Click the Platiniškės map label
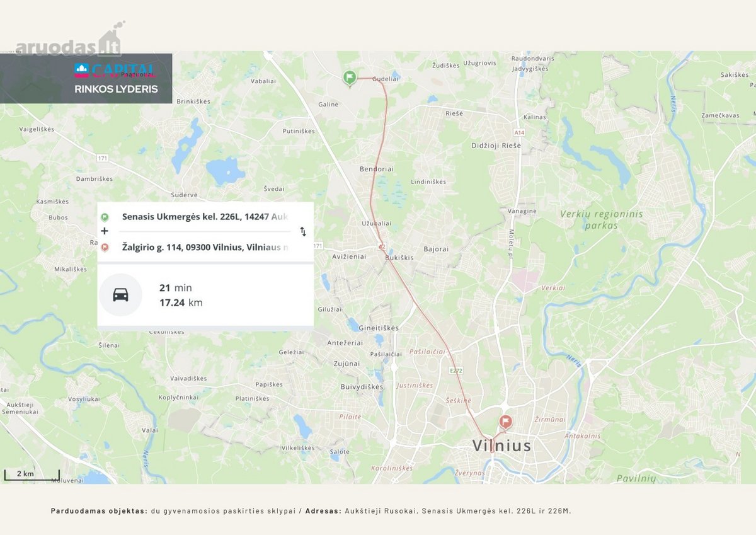This screenshot has height=535, width=756. point(252,398)
